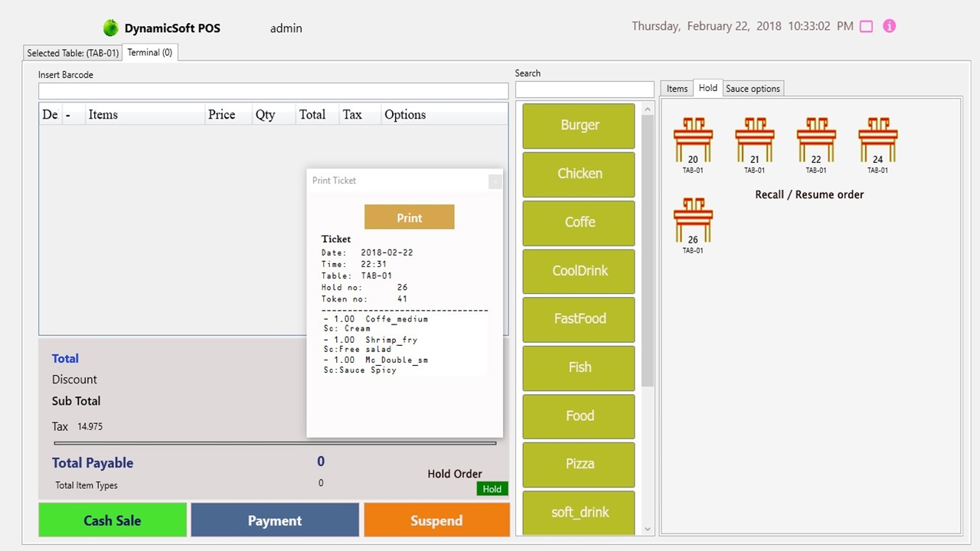Click the scroll-down arrow below soft_drink
Screen dimensions: 980x551
[x=647, y=528]
